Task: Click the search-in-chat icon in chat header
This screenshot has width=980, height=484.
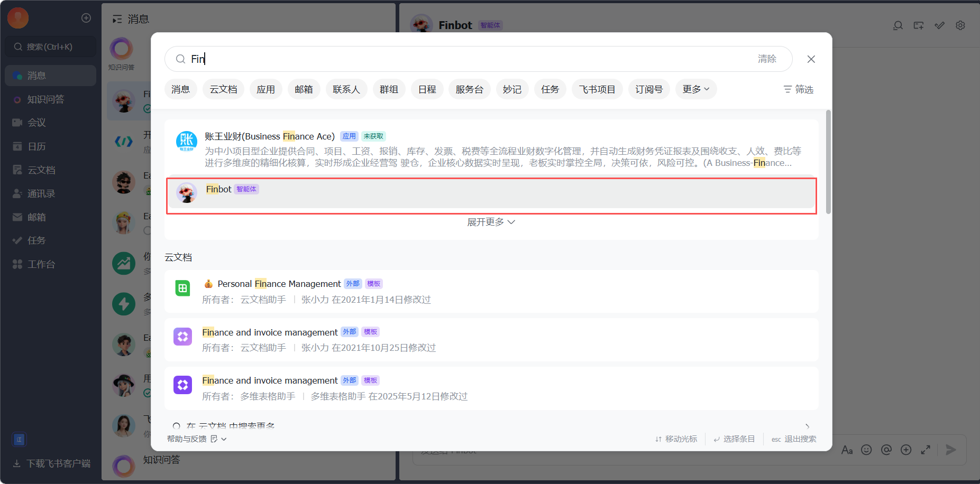Action: tap(898, 25)
